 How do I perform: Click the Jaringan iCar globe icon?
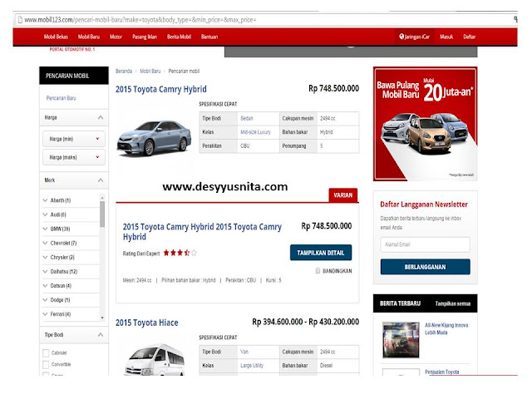401,37
